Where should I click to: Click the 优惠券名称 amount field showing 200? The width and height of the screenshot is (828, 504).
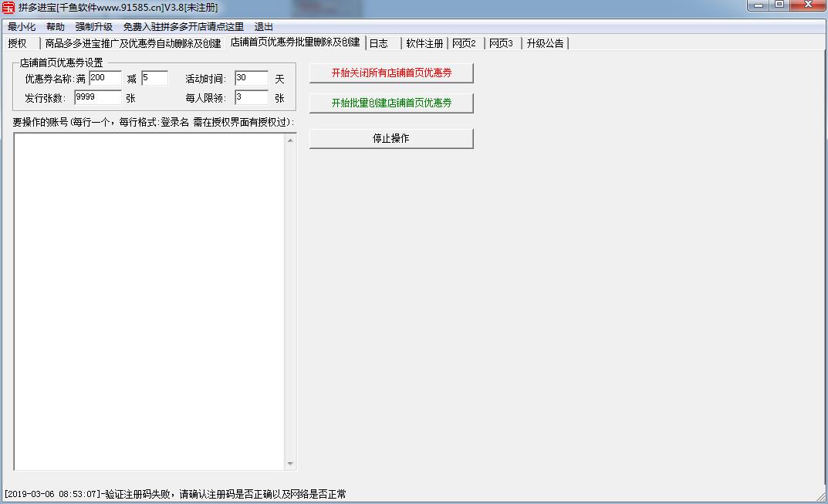point(106,78)
